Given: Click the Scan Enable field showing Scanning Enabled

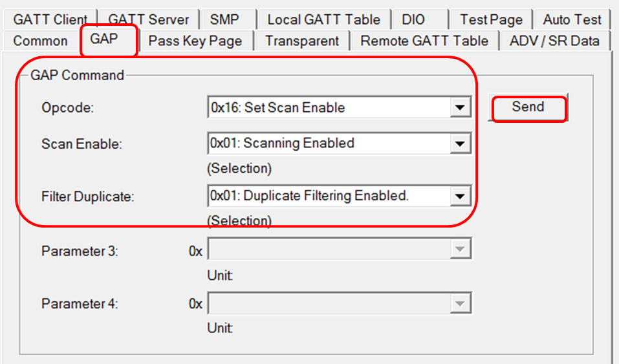Looking at the screenshot, I should pyautogui.click(x=328, y=144).
